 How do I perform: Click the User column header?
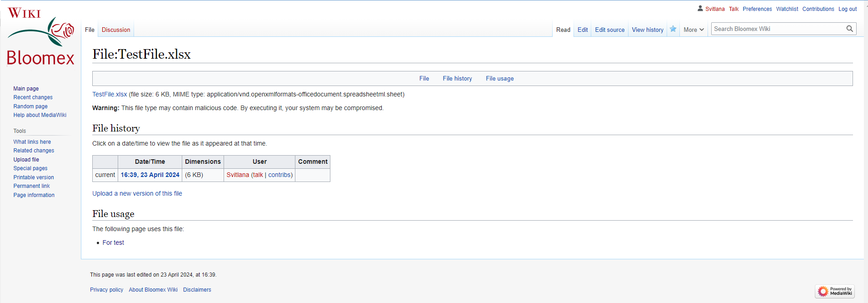click(259, 162)
